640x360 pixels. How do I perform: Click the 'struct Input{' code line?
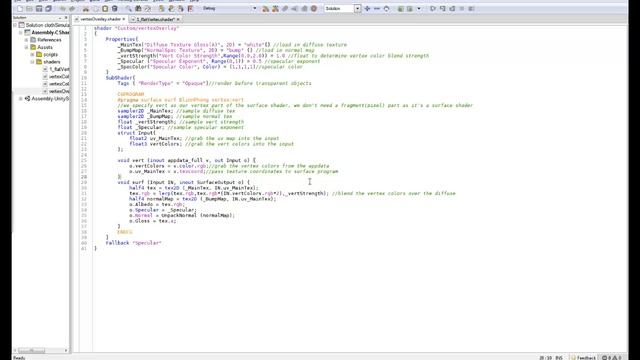(136, 133)
